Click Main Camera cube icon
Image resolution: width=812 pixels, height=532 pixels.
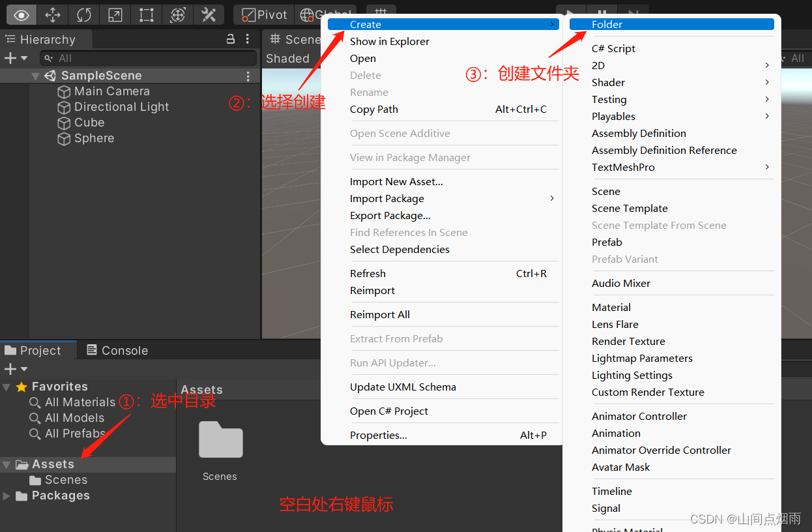pyautogui.click(x=64, y=92)
